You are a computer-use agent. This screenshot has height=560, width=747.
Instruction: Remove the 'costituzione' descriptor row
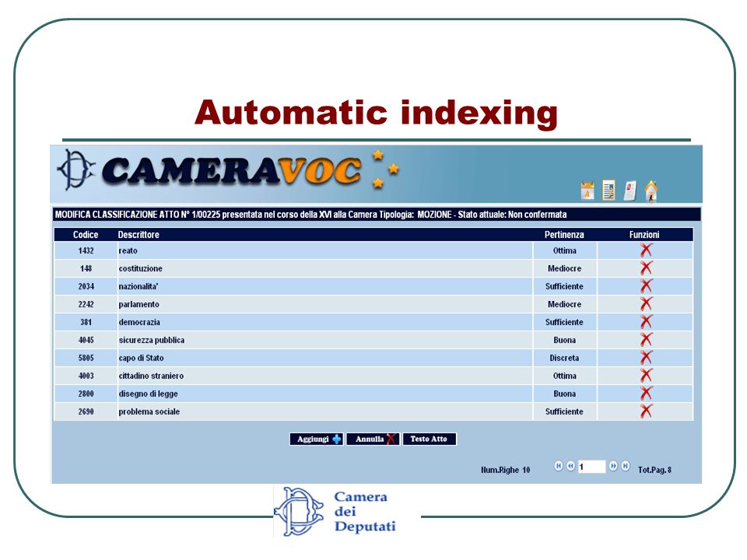646,268
